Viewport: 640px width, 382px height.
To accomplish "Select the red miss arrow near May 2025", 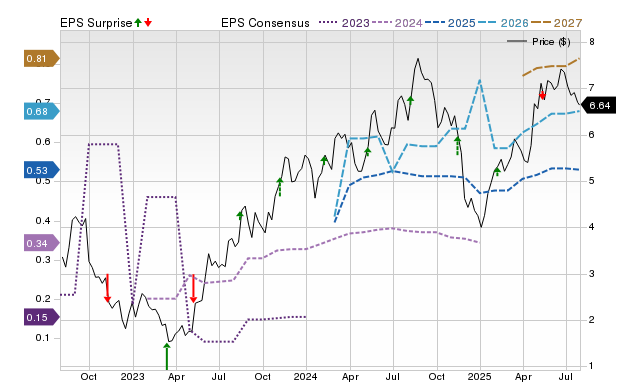I will (x=542, y=96).
